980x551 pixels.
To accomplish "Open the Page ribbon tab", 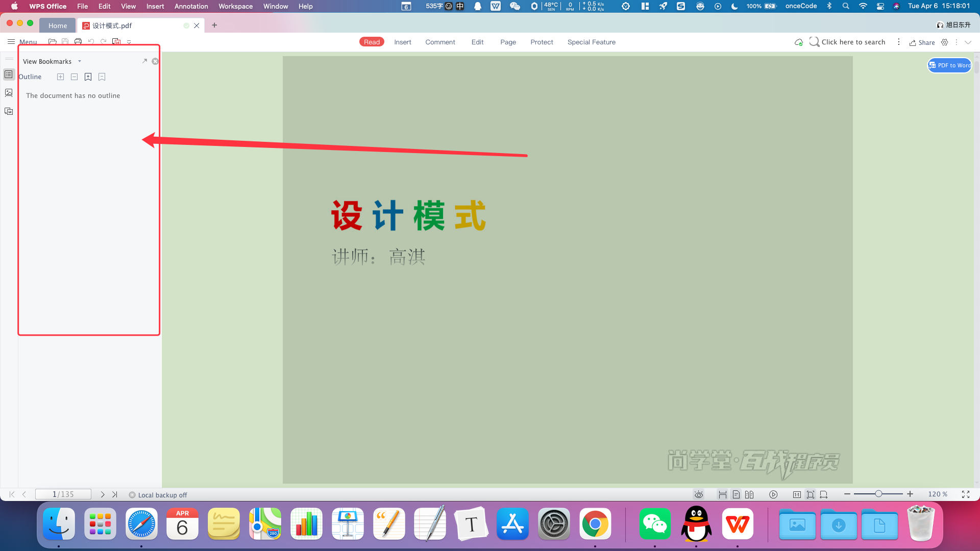I will 508,42.
